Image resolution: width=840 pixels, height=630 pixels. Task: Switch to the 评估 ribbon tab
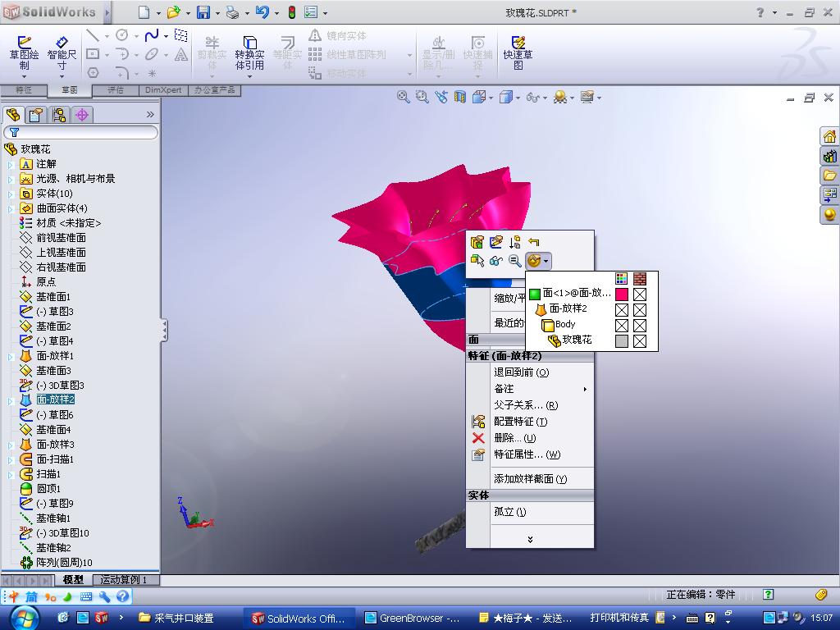tap(115, 90)
